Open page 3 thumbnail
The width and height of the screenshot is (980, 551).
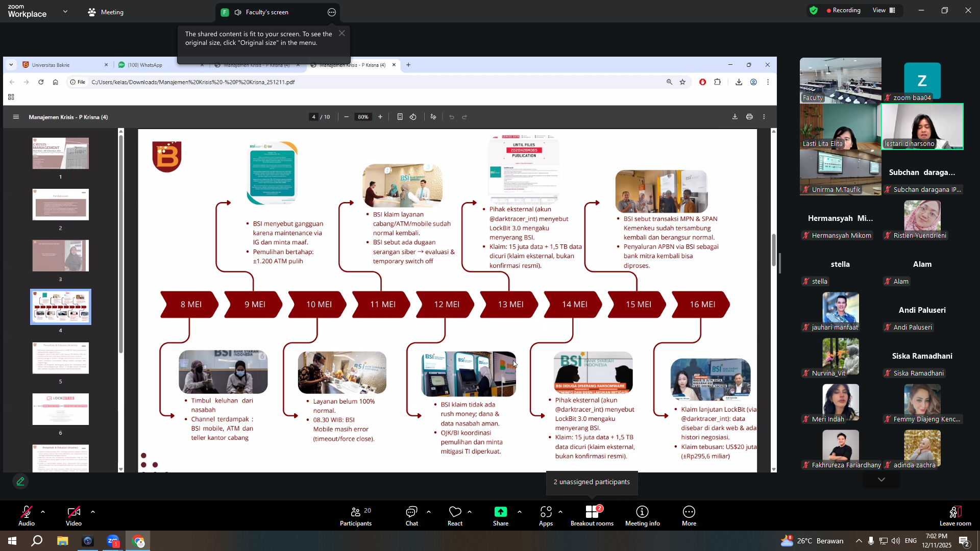pos(61,256)
